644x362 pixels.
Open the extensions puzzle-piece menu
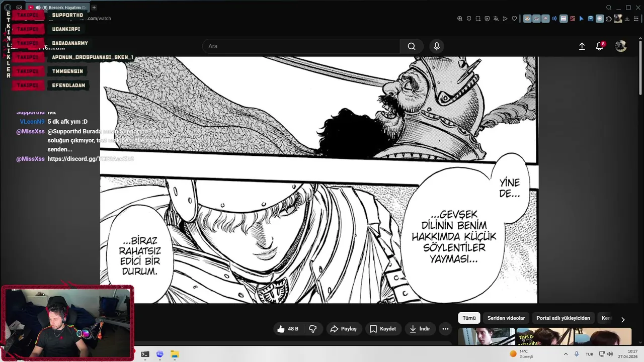pos(609,19)
